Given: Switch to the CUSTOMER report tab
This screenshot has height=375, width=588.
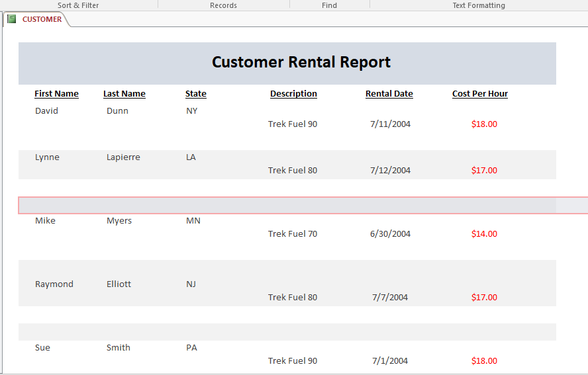Looking at the screenshot, I should [x=42, y=19].
